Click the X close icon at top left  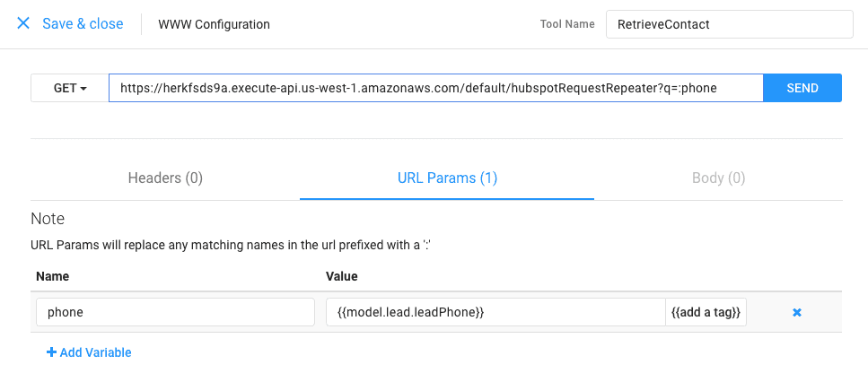23,24
